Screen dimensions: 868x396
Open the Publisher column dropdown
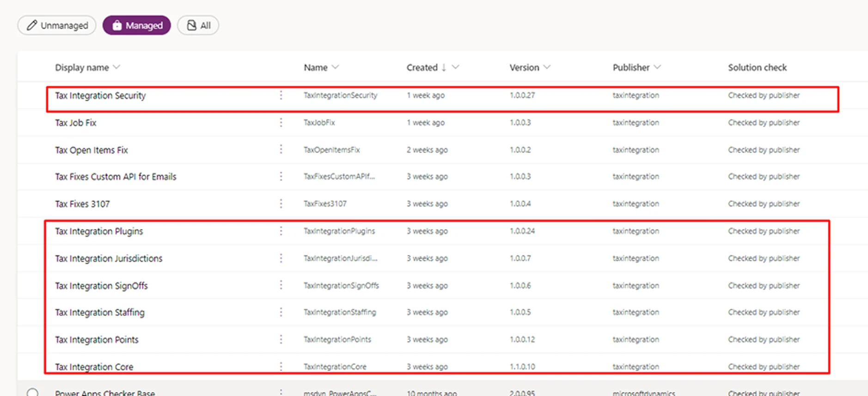click(x=658, y=68)
